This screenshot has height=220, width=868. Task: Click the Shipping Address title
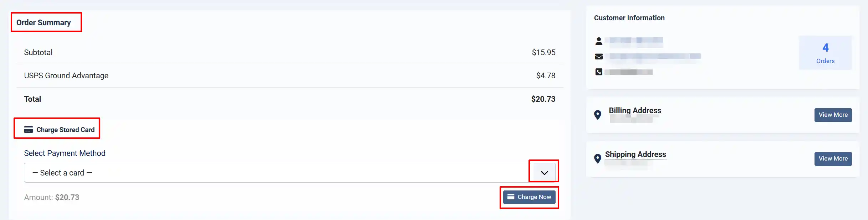point(635,154)
